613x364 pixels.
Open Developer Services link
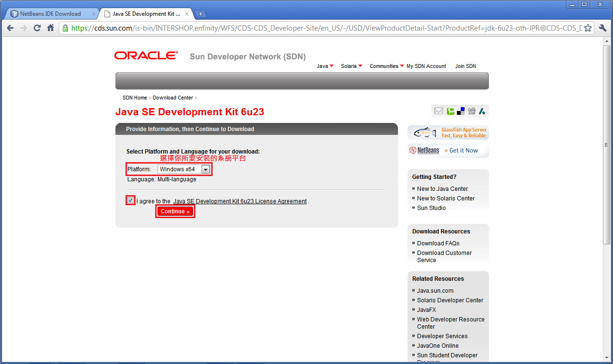(443, 336)
